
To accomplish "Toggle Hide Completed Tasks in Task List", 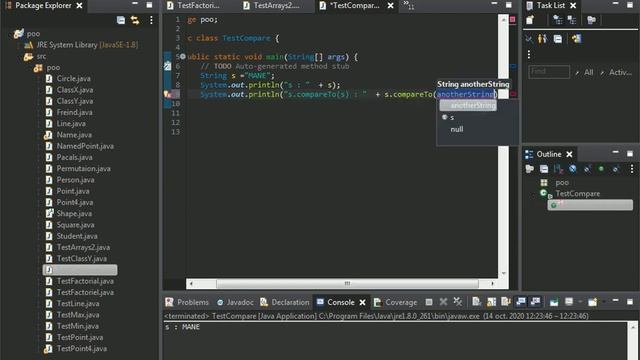I will [529, 39].
